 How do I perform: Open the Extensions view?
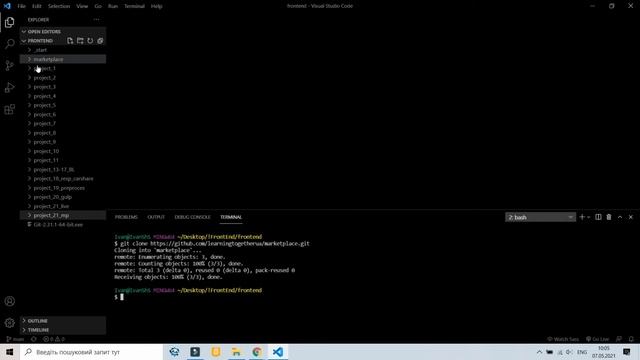(x=10, y=109)
